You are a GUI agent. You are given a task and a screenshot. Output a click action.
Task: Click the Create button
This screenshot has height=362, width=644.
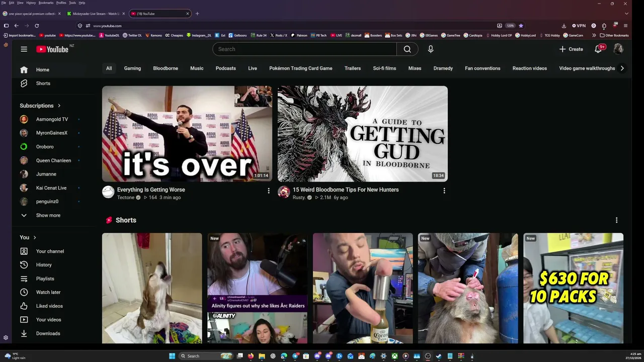coord(571,49)
